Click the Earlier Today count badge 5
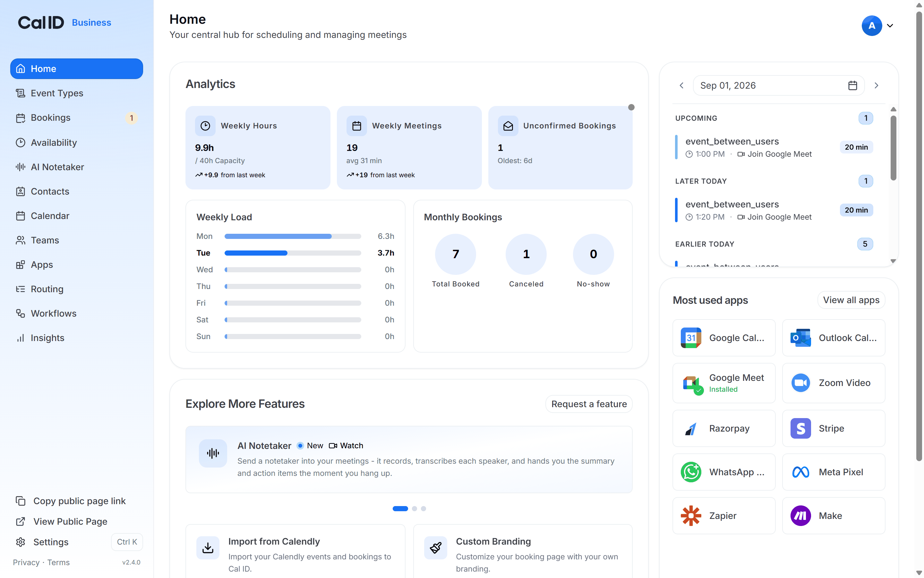This screenshot has height=578, width=924. [x=865, y=244]
